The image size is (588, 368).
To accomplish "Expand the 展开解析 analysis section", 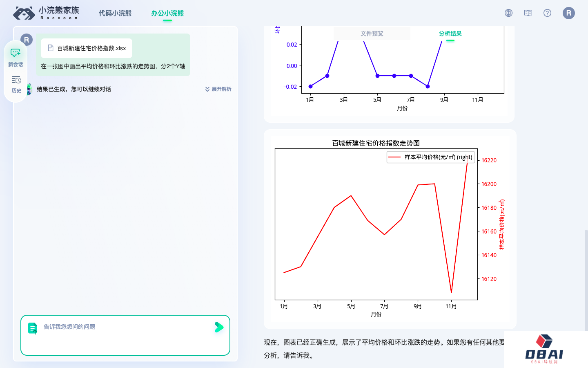I will pos(218,89).
